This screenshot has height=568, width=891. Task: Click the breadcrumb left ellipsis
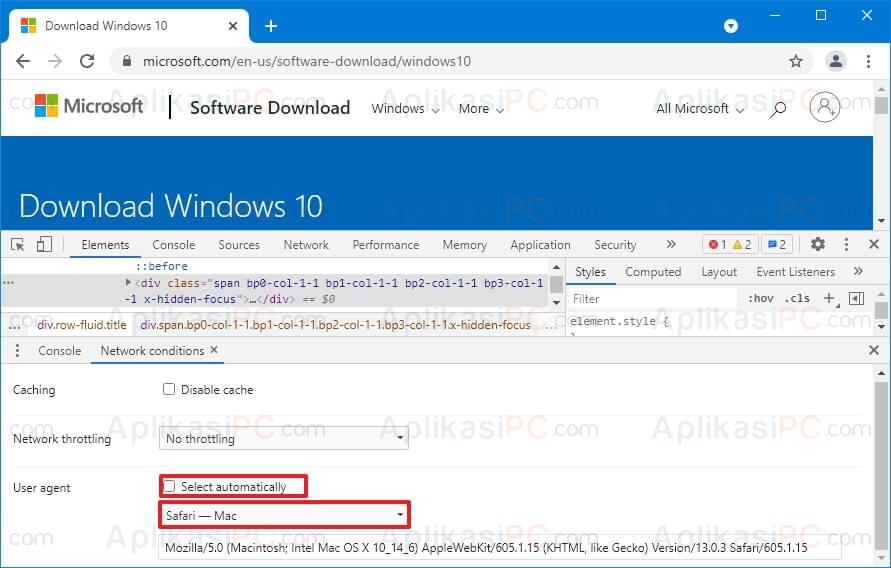click(x=15, y=325)
